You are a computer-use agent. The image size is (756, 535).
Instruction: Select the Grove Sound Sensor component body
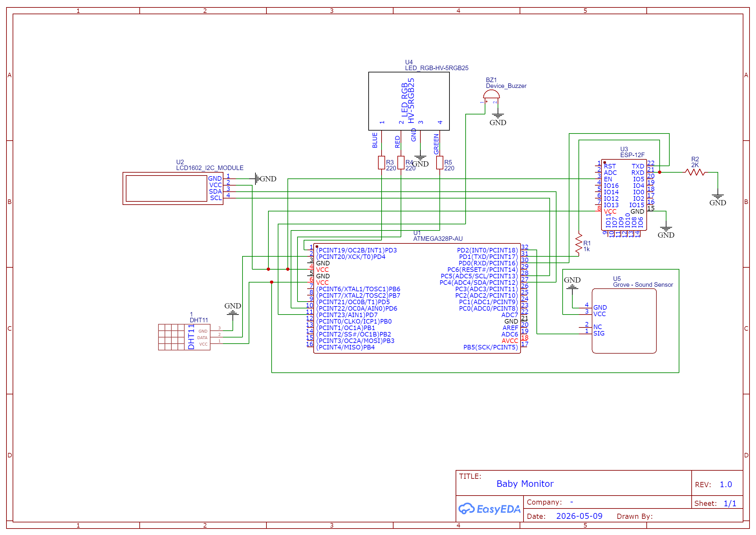point(624,321)
